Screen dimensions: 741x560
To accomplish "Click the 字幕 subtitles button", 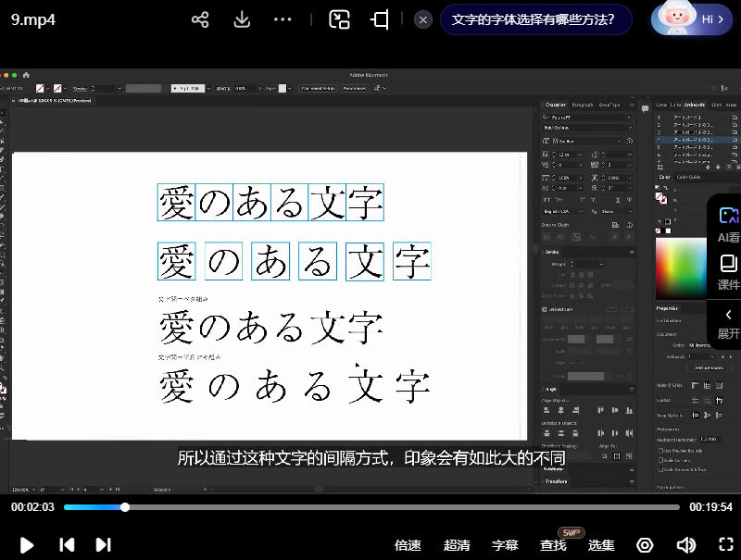I will point(505,545).
